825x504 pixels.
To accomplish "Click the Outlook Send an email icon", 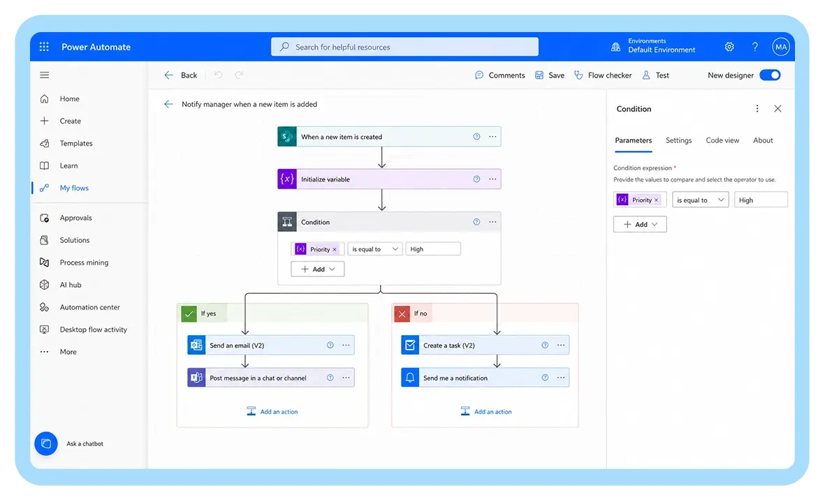I will [x=197, y=346].
